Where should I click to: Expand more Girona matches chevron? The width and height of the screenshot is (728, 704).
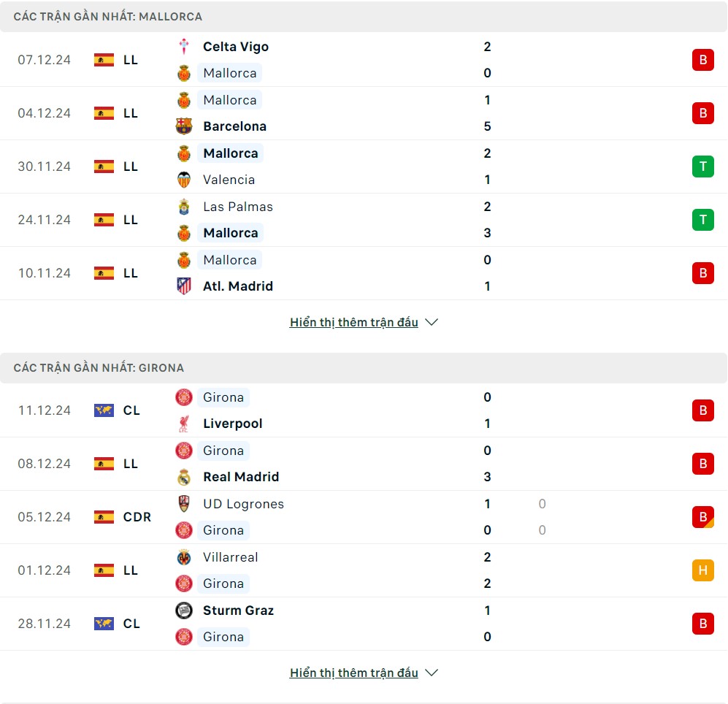point(432,673)
